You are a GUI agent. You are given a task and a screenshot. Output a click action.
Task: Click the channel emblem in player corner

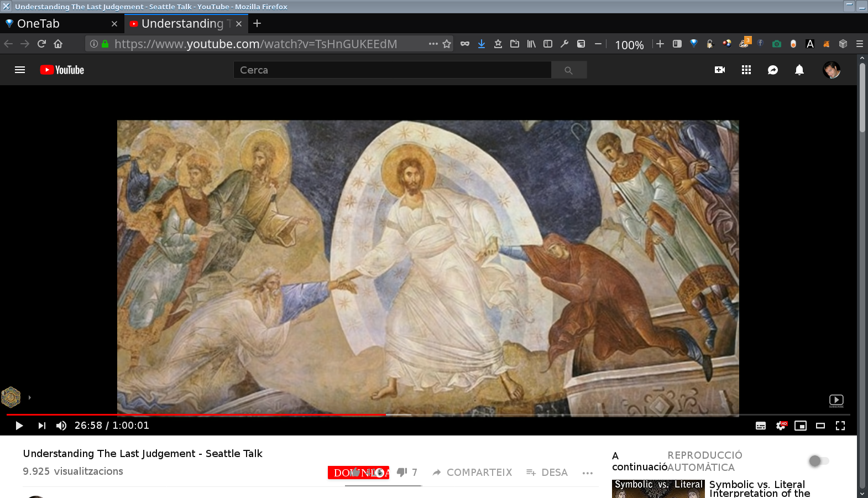[x=11, y=397]
